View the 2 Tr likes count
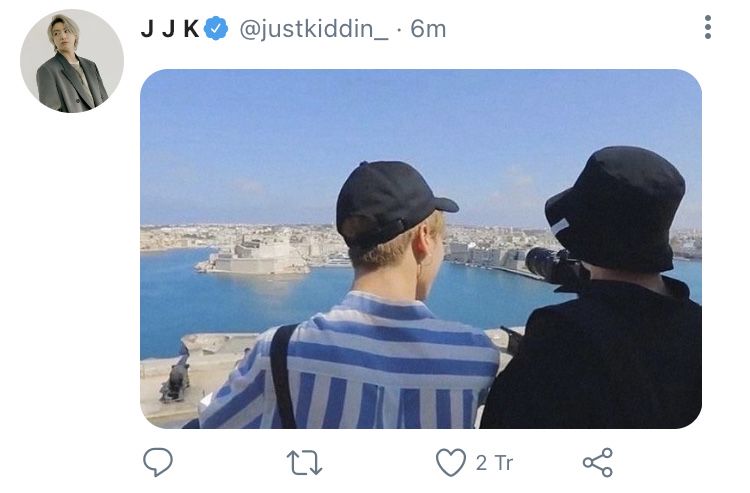 494,463
